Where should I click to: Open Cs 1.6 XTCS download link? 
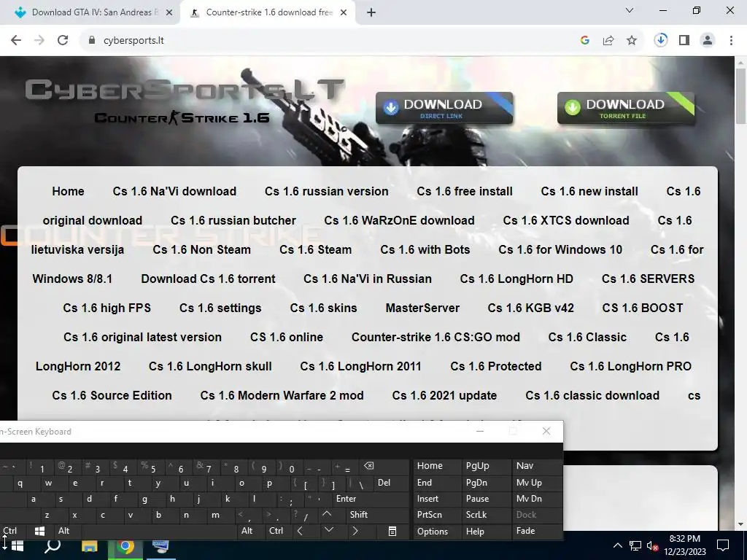tap(566, 220)
